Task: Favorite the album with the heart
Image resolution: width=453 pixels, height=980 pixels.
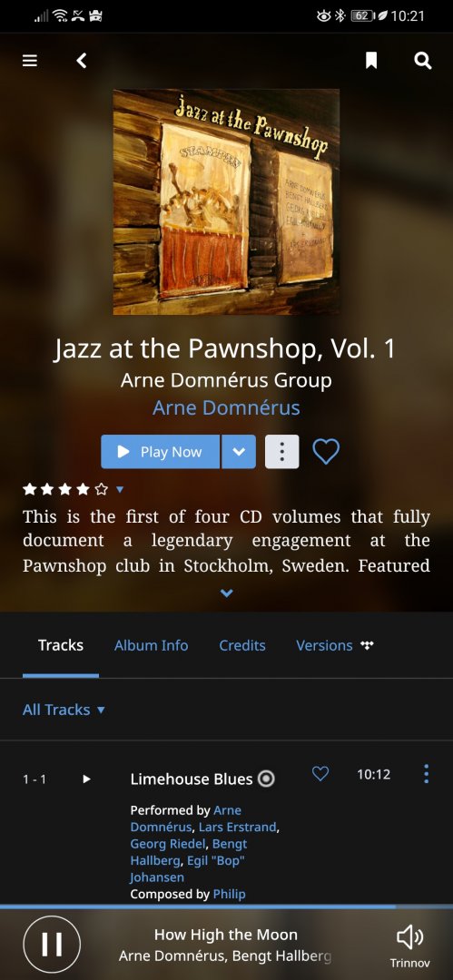Action: (x=326, y=451)
